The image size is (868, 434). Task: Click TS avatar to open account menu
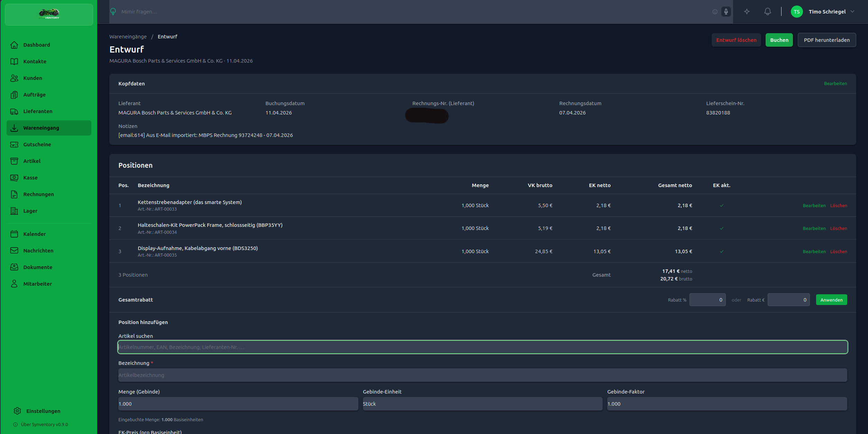(797, 12)
